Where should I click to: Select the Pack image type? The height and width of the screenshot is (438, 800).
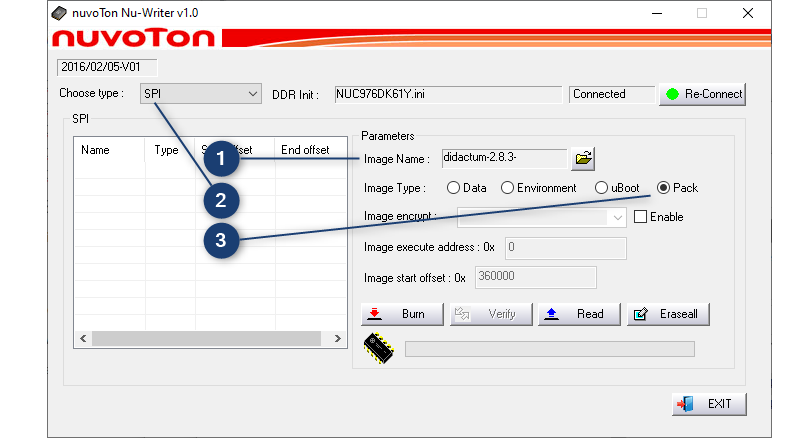[x=663, y=188]
